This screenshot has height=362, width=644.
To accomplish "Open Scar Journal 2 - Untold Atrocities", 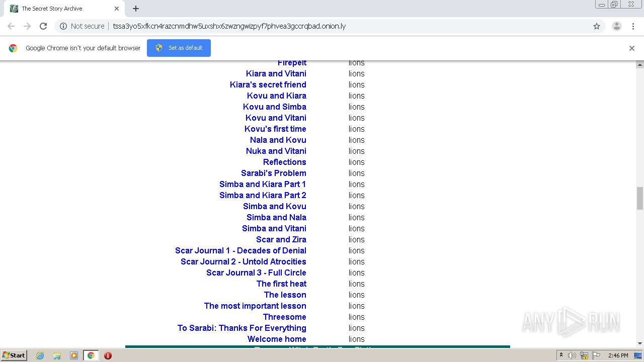I will [244, 261].
